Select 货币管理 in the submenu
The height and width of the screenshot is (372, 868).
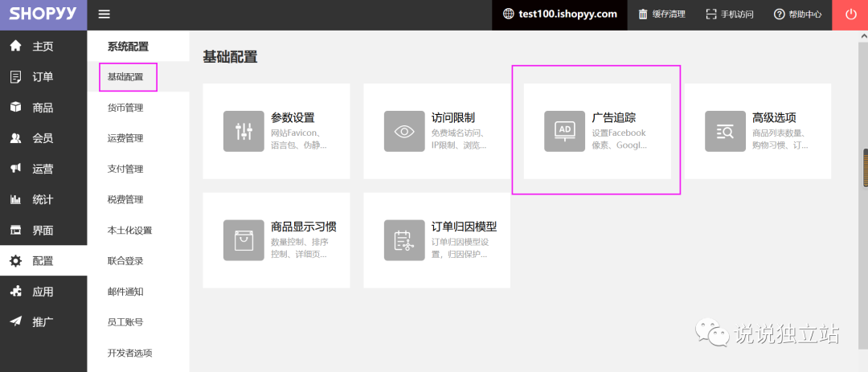[x=125, y=108]
